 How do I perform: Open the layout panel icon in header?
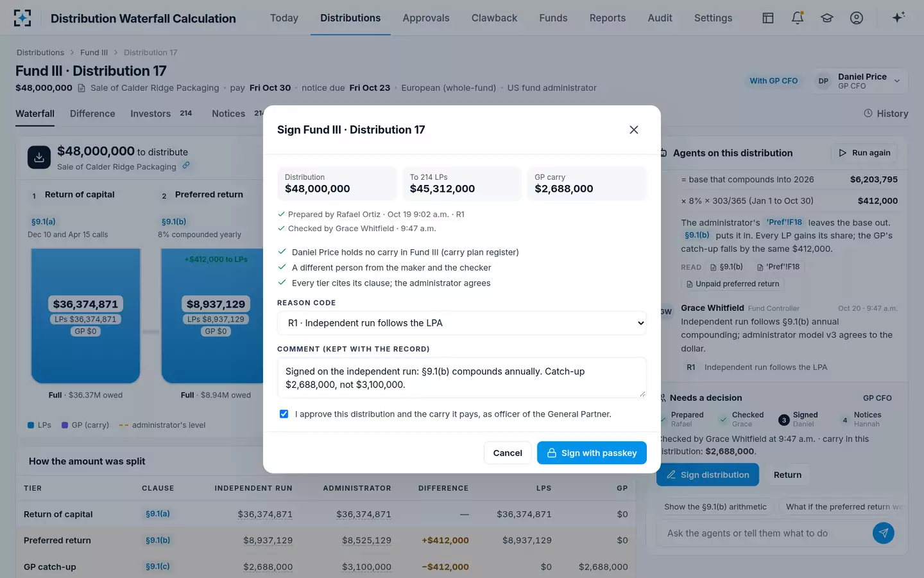(768, 18)
